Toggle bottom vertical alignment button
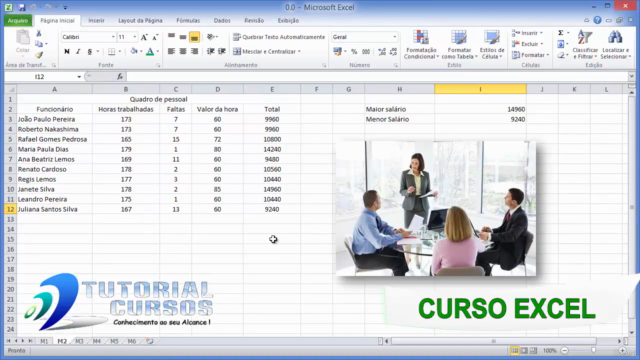Screen dimensions: 640x360 [194, 37]
